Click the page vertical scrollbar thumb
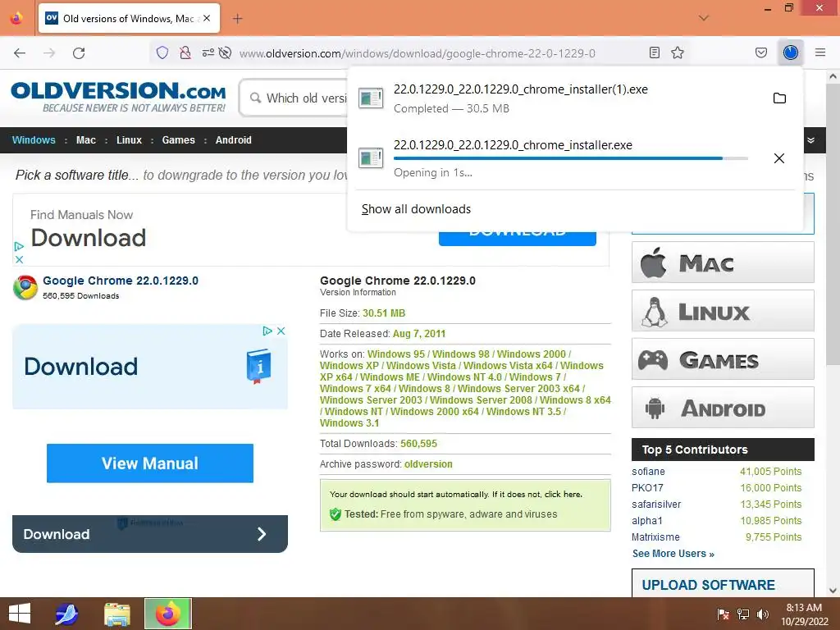This screenshot has height=630, width=840. 833,225
